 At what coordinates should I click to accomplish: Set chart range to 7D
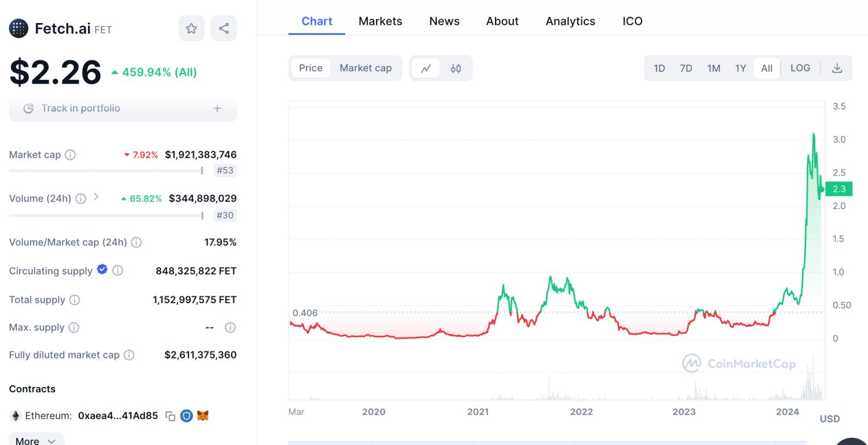pyautogui.click(x=686, y=68)
